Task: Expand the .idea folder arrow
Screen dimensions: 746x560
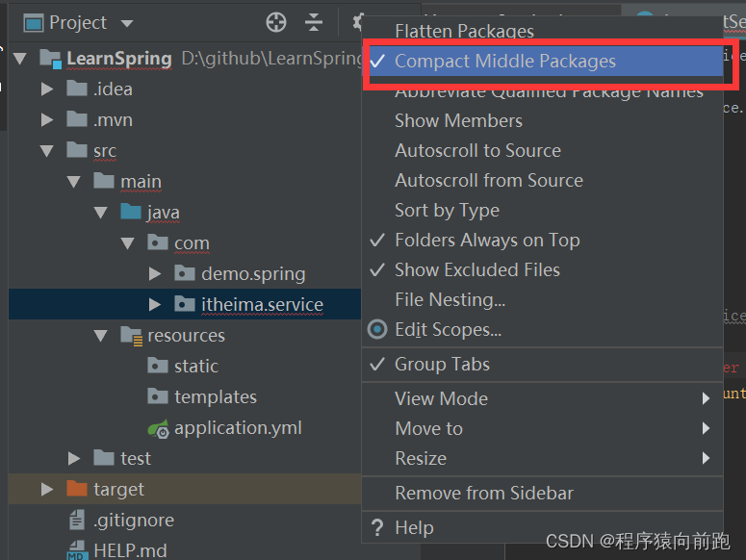Action: (46, 89)
